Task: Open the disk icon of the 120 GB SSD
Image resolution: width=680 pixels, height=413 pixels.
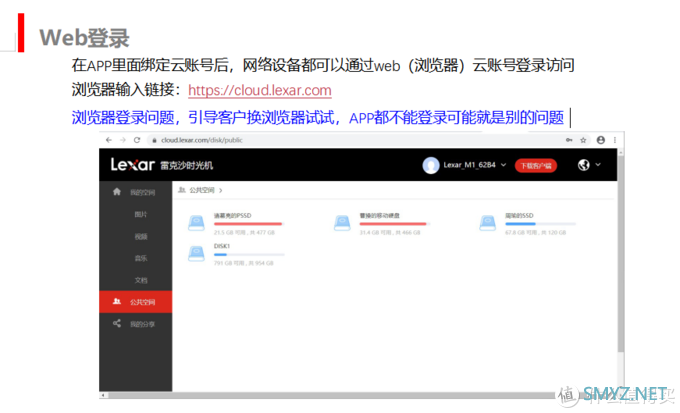Action: 488,223
